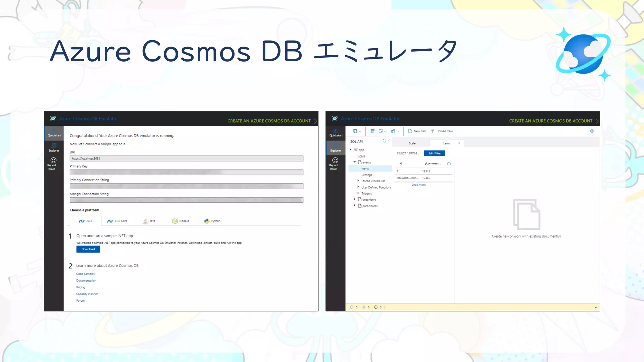644x362 pixels.
Task: Select the Java platform icon tab
Action: coord(149,221)
